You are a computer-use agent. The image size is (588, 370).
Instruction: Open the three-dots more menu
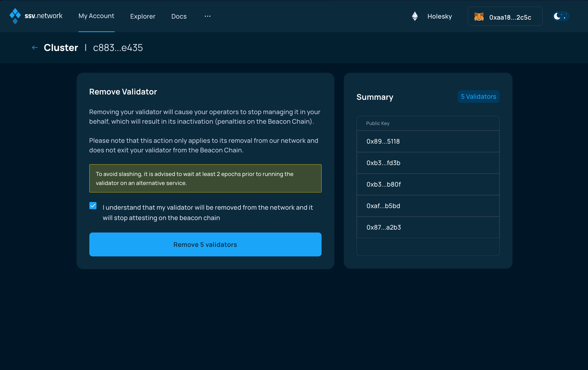tap(208, 16)
